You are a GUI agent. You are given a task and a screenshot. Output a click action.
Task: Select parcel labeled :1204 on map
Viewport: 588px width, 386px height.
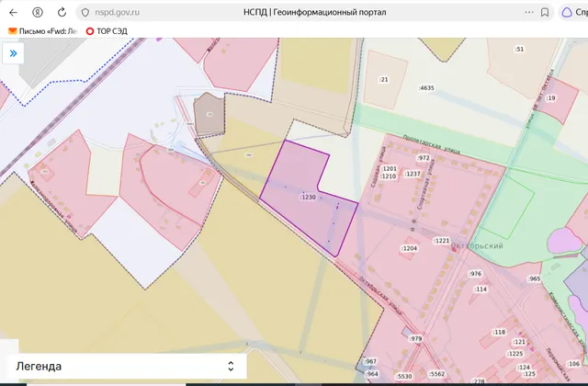[x=409, y=248]
